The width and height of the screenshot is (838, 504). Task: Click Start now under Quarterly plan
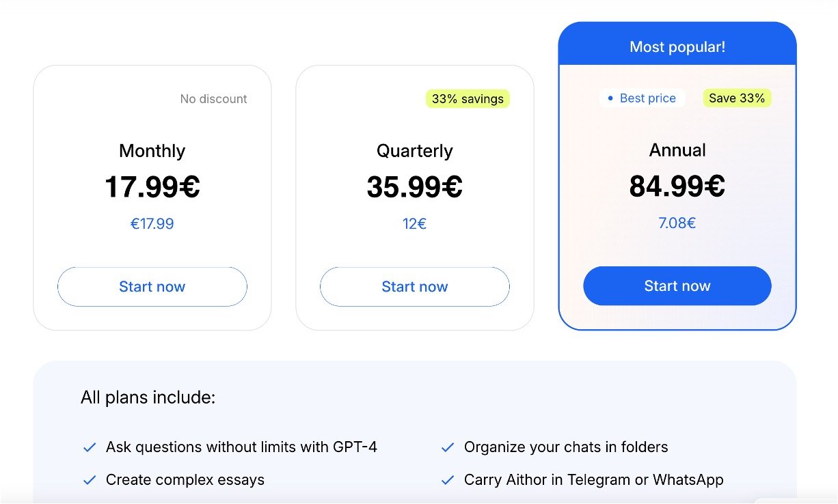pos(414,287)
